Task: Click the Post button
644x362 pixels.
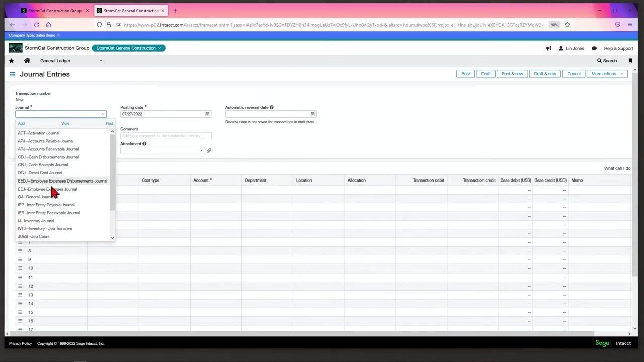Action: 466,74
